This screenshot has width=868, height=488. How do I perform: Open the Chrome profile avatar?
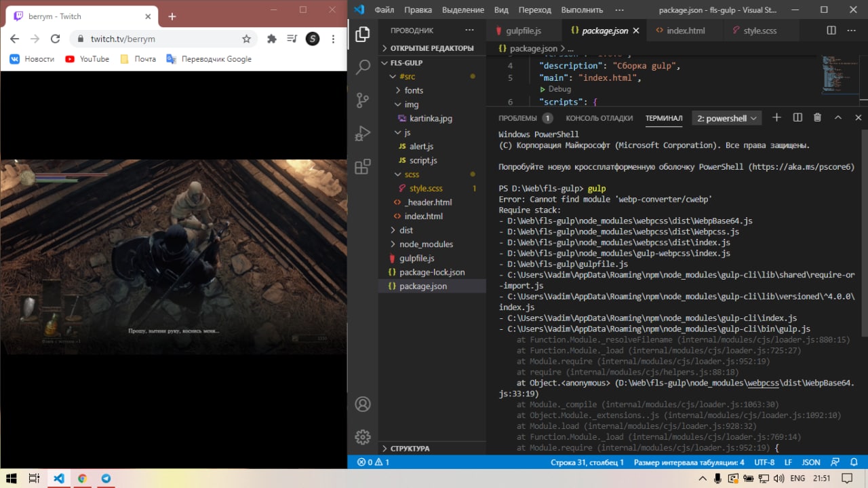[313, 39]
